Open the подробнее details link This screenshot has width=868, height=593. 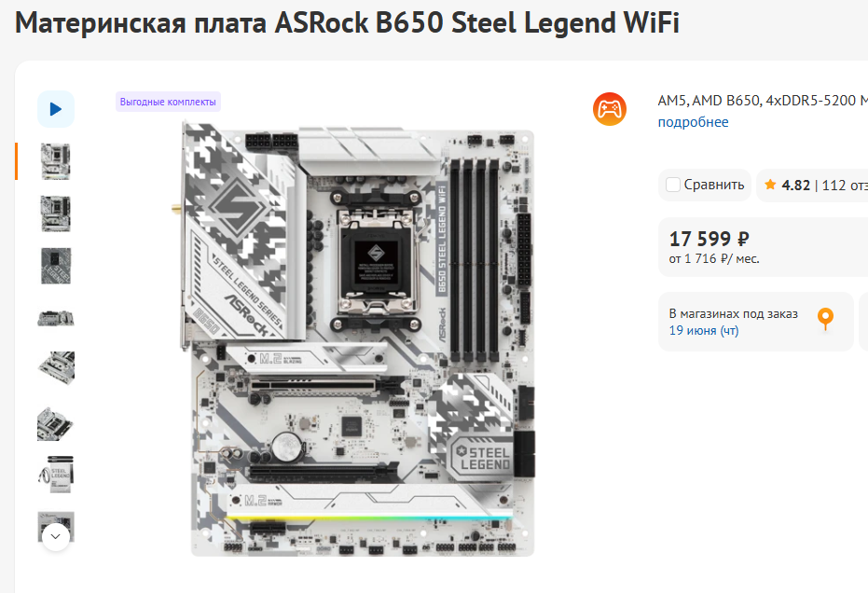(x=693, y=122)
